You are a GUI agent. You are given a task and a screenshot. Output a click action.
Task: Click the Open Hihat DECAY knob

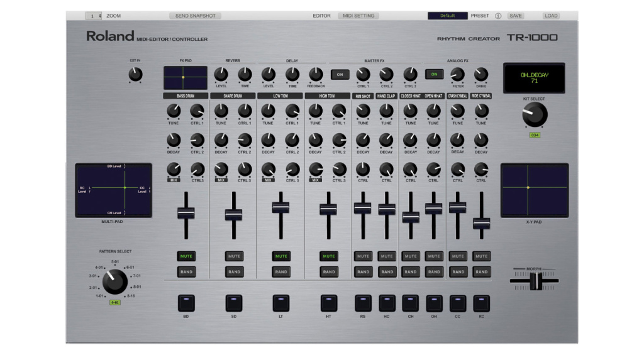434,140
